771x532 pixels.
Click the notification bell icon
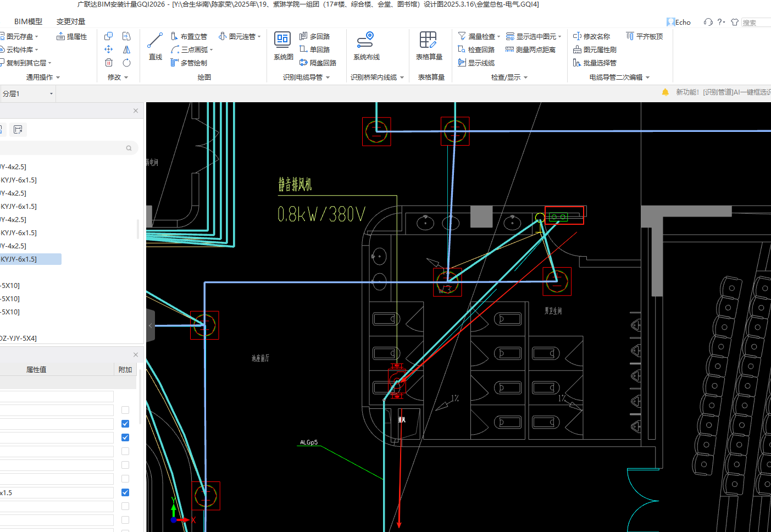665,92
